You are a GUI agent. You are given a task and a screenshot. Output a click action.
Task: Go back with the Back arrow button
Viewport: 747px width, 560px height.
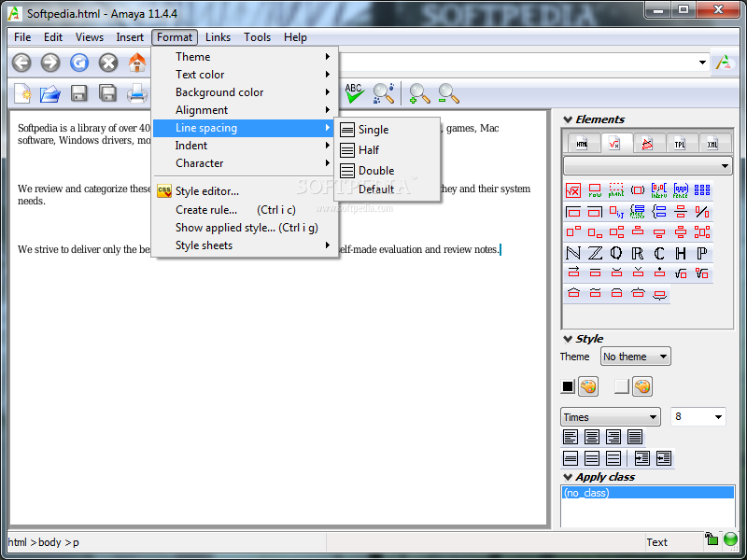pos(21,63)
